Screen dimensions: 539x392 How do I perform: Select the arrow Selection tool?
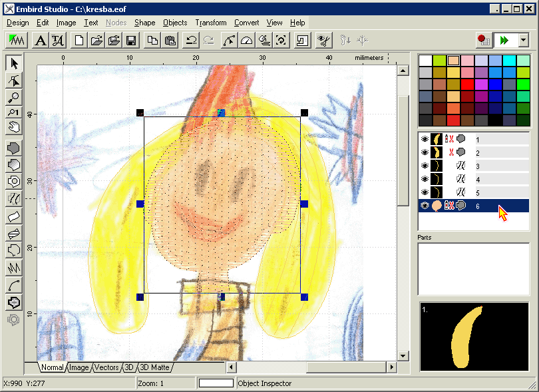click(14, 63)
